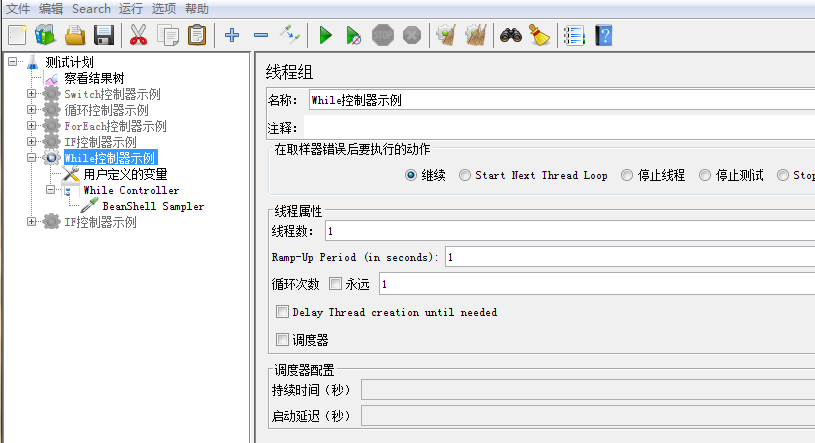Clear all results with double broom icon
The image size is (815, 443).
click(x=476, y=35)
